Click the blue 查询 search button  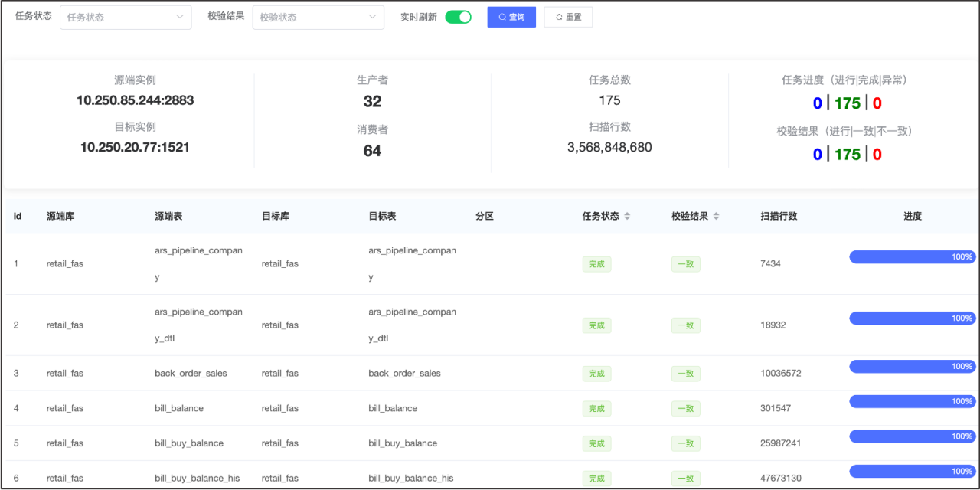[x=511, y=17]
